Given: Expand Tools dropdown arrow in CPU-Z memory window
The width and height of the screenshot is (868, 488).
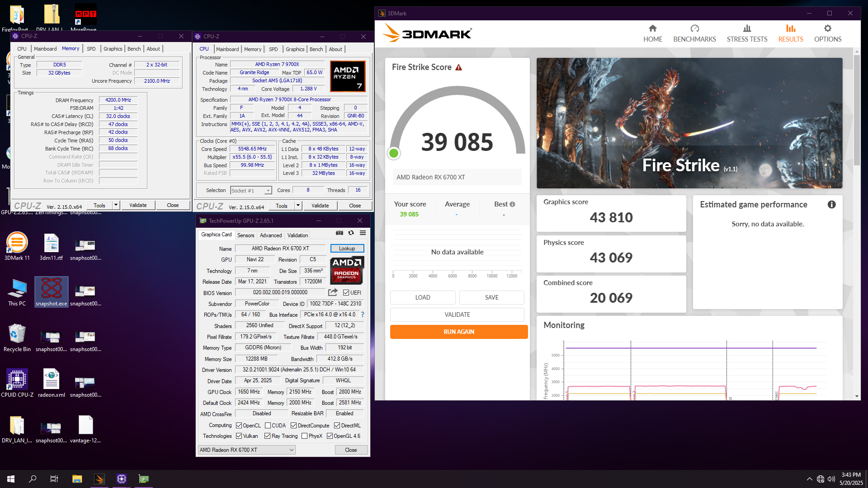Looking at the screenshot, I should [x=116, y=205].
